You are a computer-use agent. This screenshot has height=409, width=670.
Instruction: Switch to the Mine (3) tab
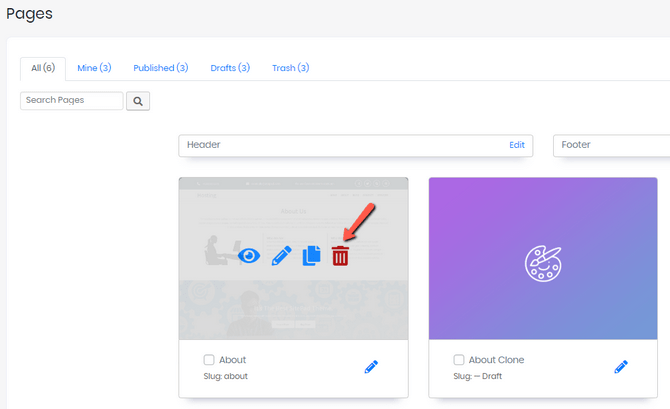(94, 68)
